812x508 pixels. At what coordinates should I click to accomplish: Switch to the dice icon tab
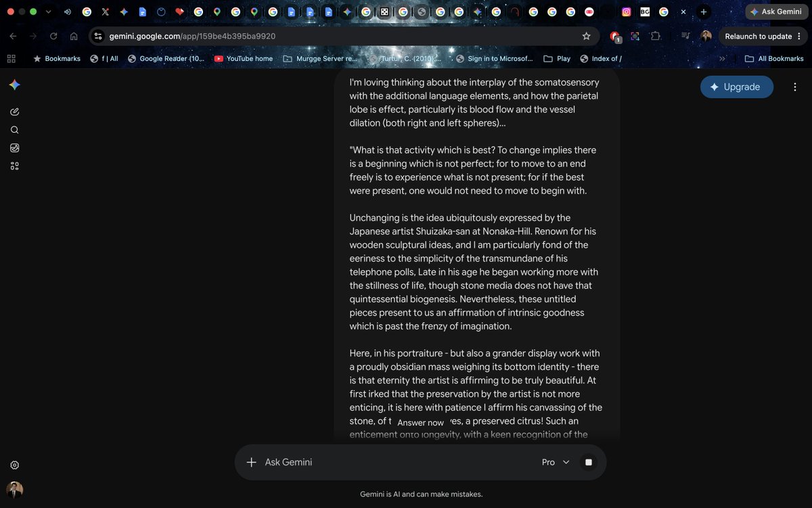(384, 12)
